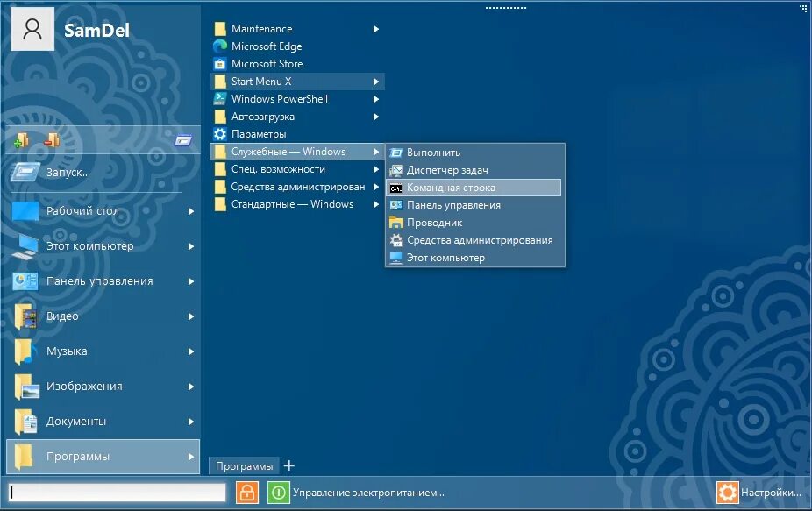This screenshot has height=511, width=812.
Task: Open the Настройки... button label
Action: coord(771,493)
